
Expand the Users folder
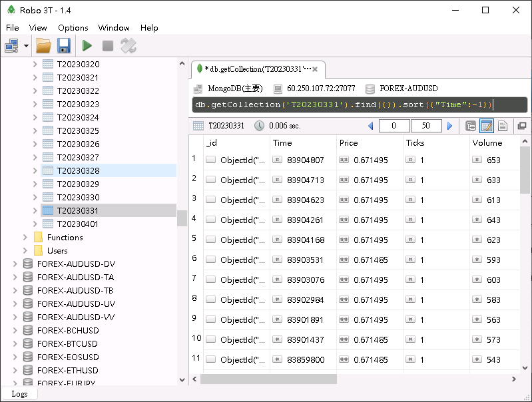point(25,250)
